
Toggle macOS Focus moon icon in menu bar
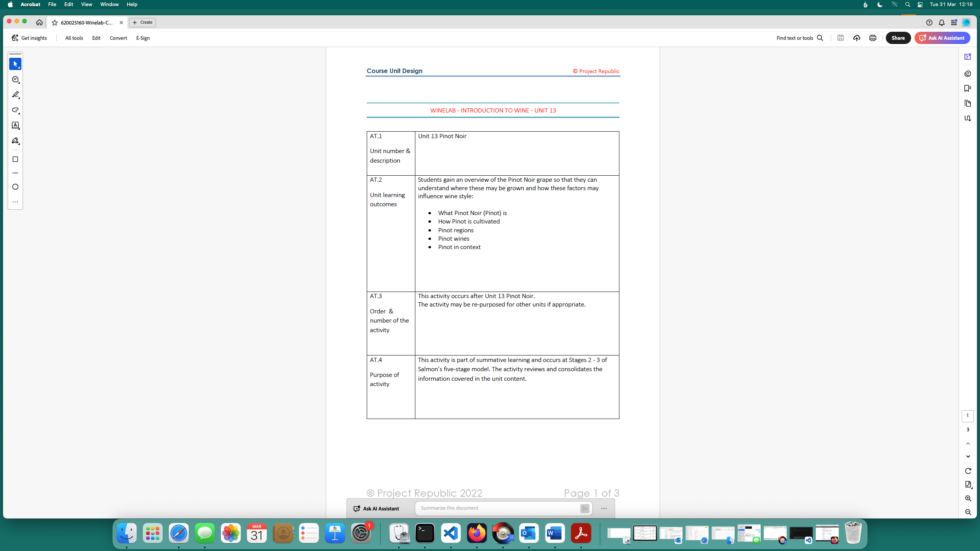(880, 5)
